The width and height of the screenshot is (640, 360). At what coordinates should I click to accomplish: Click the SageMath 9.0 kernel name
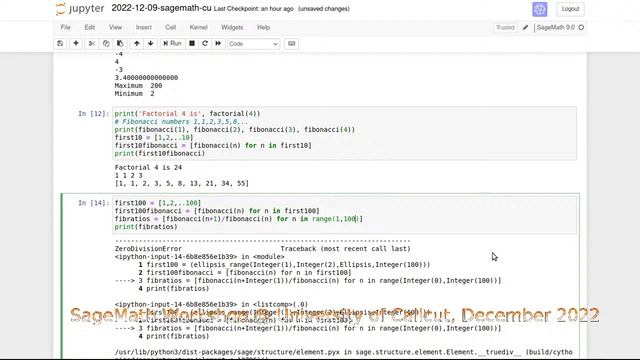[x=556, y=27]
